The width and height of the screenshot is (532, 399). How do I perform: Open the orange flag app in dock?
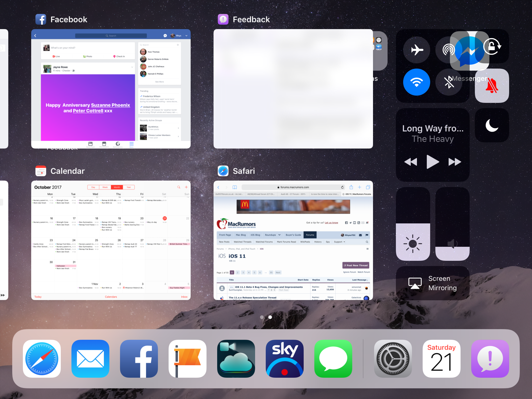(188, 358)
